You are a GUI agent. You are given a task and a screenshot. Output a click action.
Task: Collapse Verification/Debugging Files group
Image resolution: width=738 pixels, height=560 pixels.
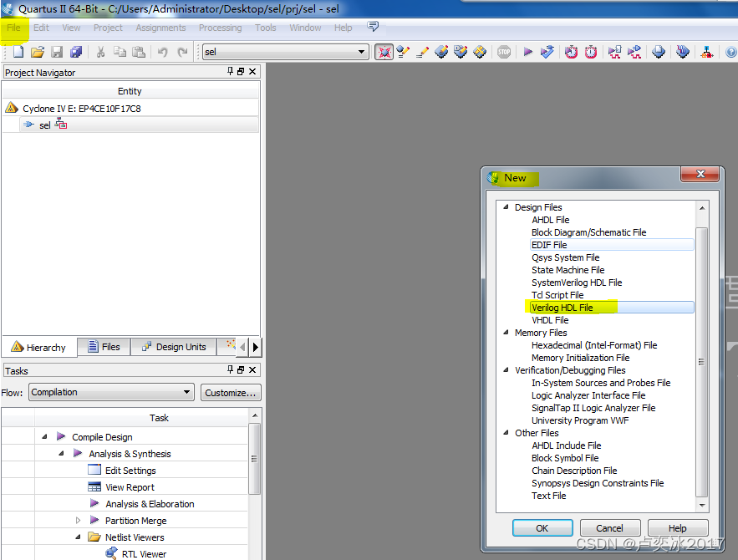(x=506, y=370)
